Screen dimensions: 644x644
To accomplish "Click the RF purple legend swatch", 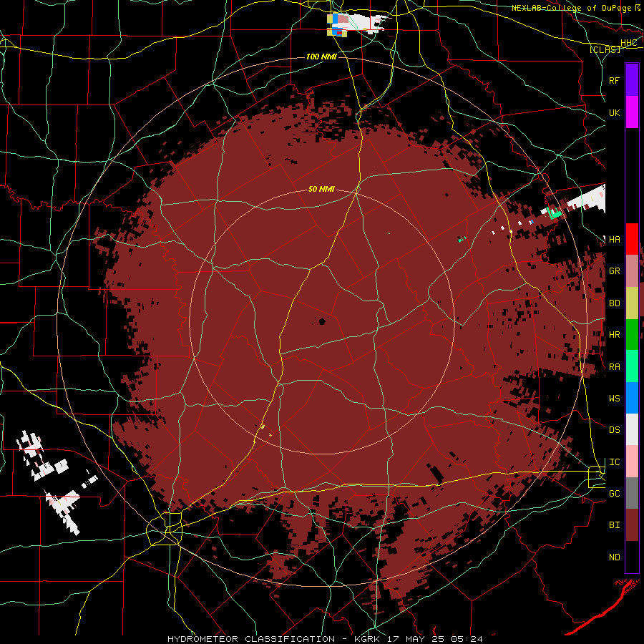I will tap(632, 80).
